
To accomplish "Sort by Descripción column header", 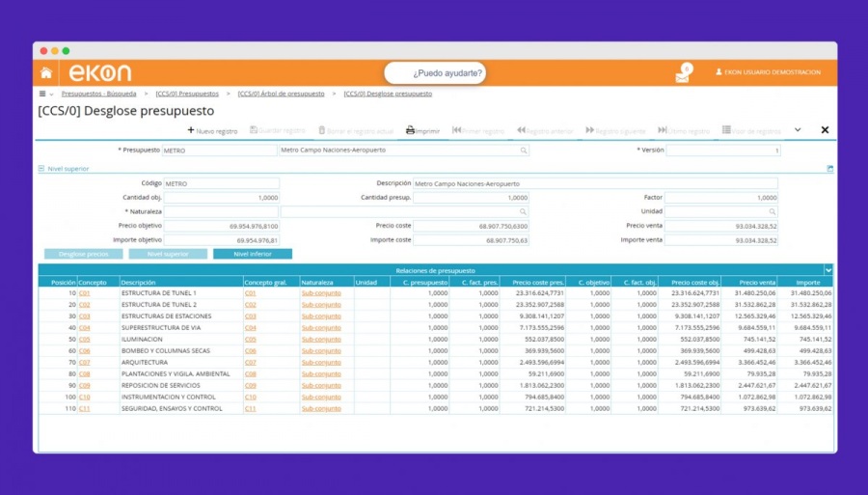I will [138, 283].
